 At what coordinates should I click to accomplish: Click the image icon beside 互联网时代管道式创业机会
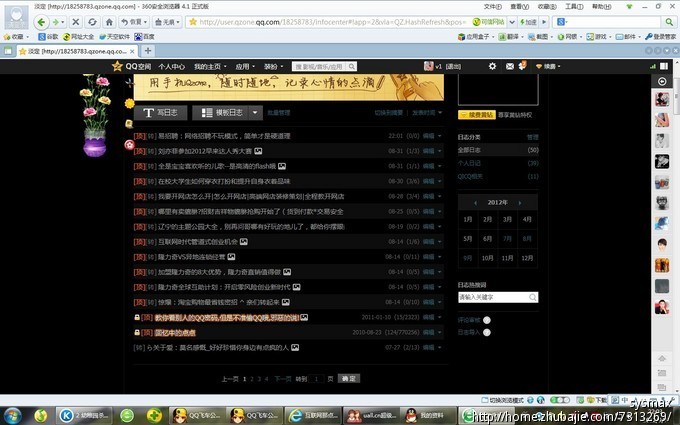[244, 242]
